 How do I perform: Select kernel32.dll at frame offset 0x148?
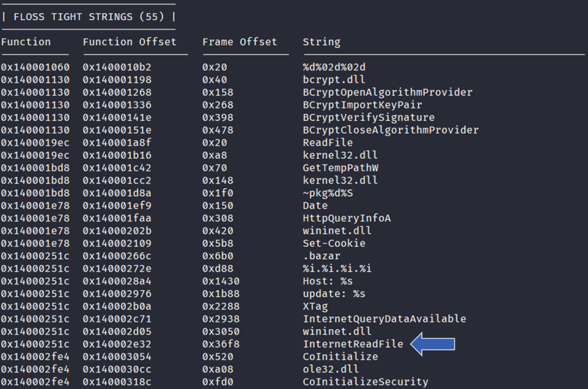(x=341, y=180)
